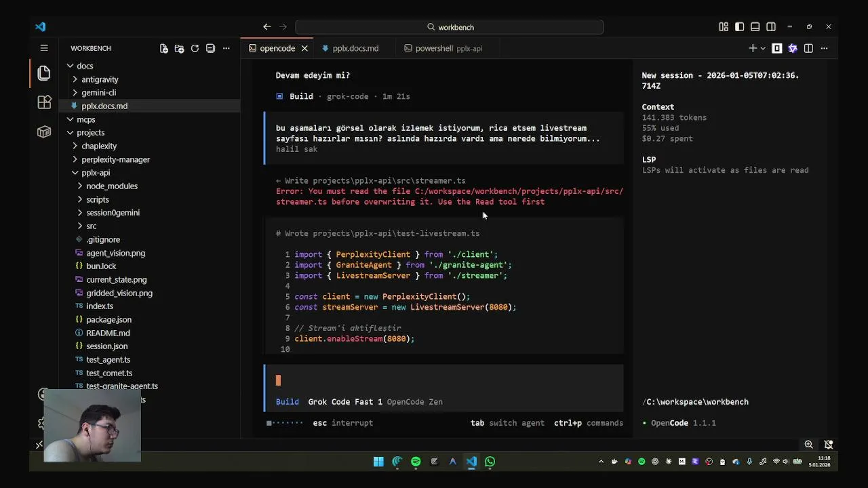Open current_state.png file
The image size is (868, 488).
116,279
